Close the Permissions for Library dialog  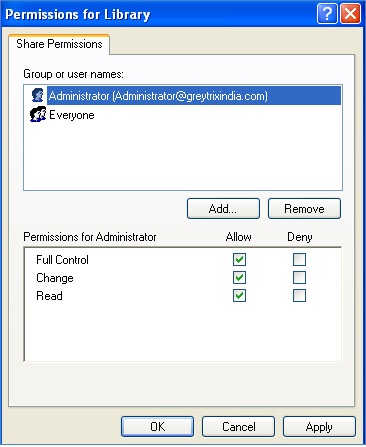point(350,14)
